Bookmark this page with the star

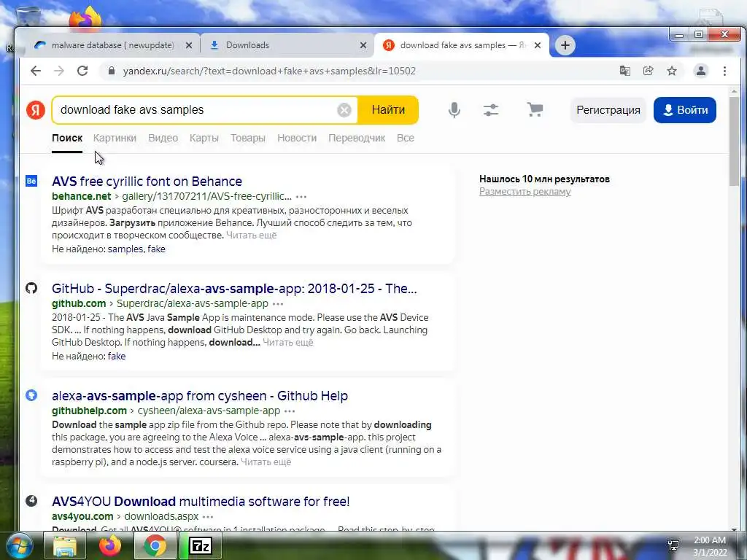pyautogui.click(x=672, y=71)
